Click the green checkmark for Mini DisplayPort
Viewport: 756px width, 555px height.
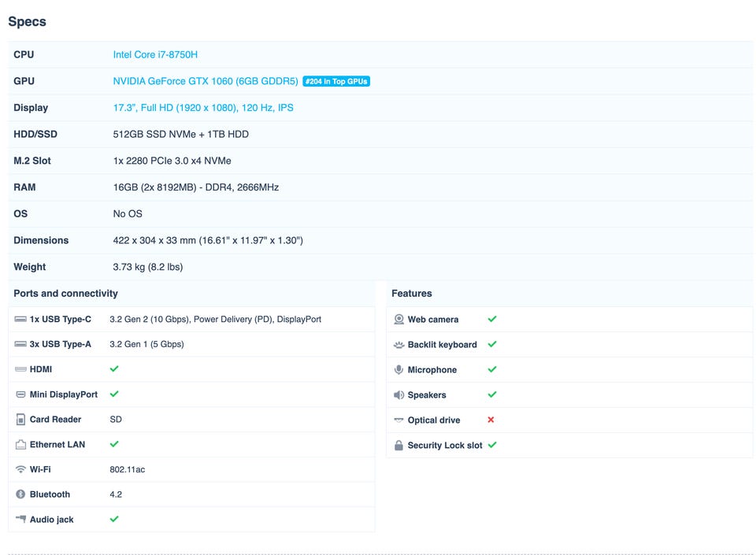[x=114, y=394]
